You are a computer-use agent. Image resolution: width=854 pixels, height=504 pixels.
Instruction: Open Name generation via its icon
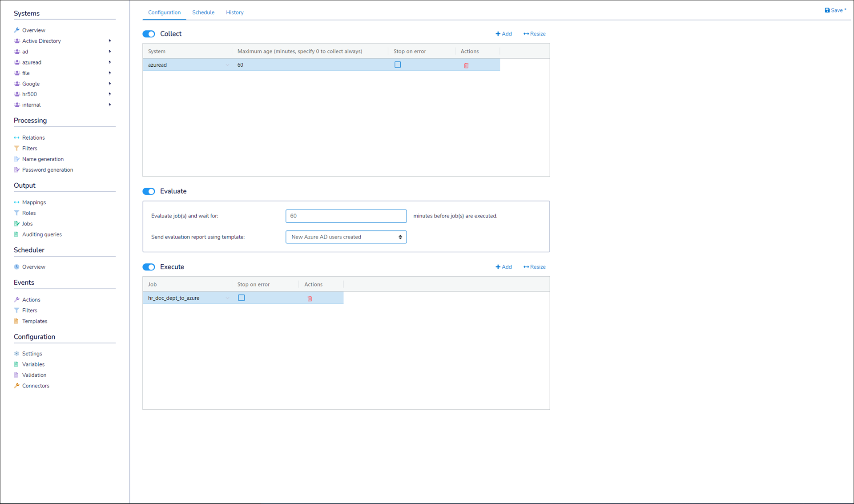[16, 159]
